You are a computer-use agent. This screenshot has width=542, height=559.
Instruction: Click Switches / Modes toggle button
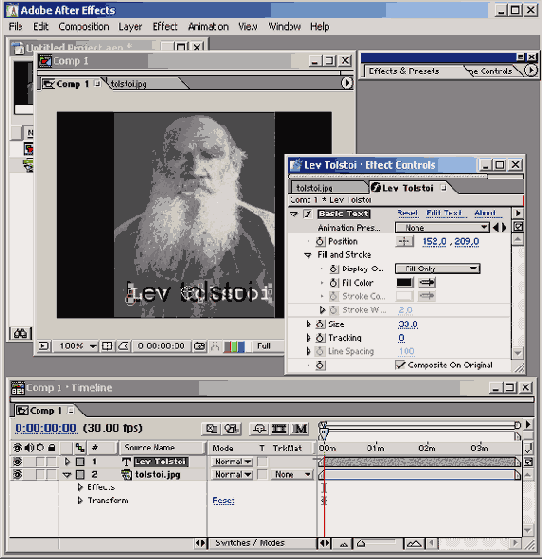[x=250, y=543]
